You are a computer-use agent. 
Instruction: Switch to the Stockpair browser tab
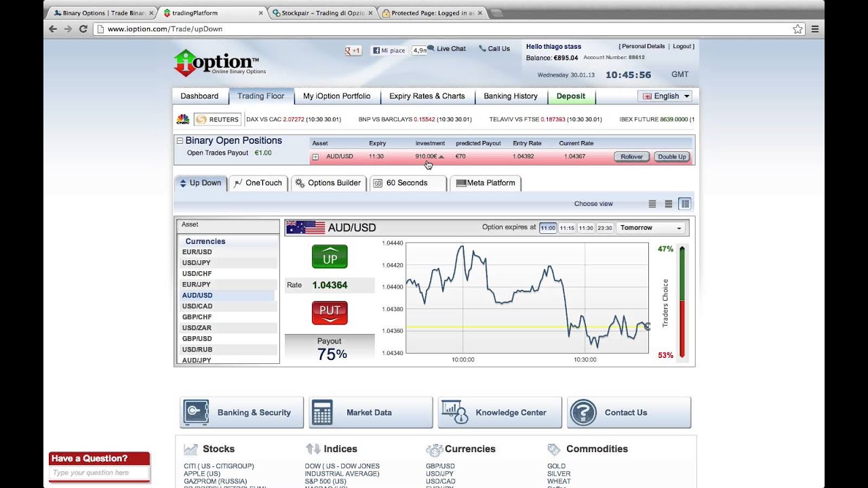tap(321, 13)
